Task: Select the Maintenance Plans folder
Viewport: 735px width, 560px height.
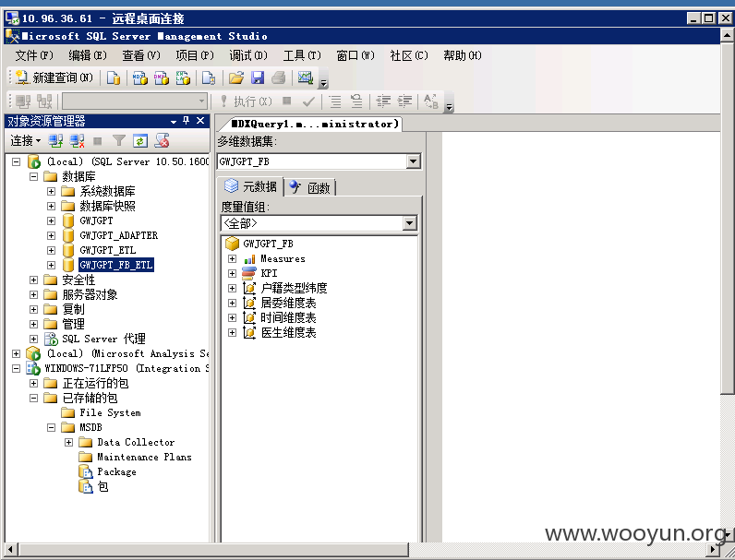Action: (x=144, y=457)
